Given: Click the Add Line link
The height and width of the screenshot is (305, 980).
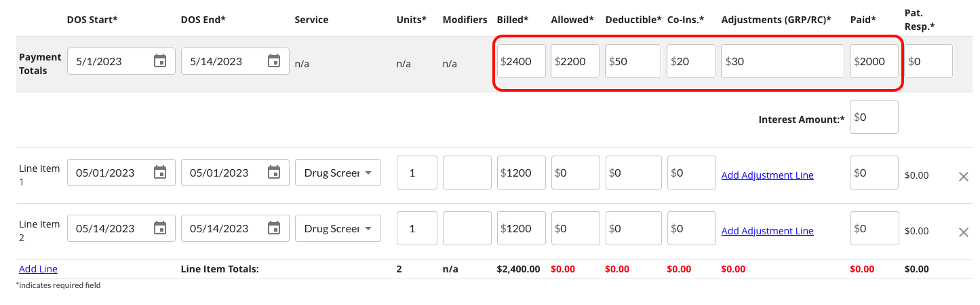Looking at the screenshot, I should (38, 269).
